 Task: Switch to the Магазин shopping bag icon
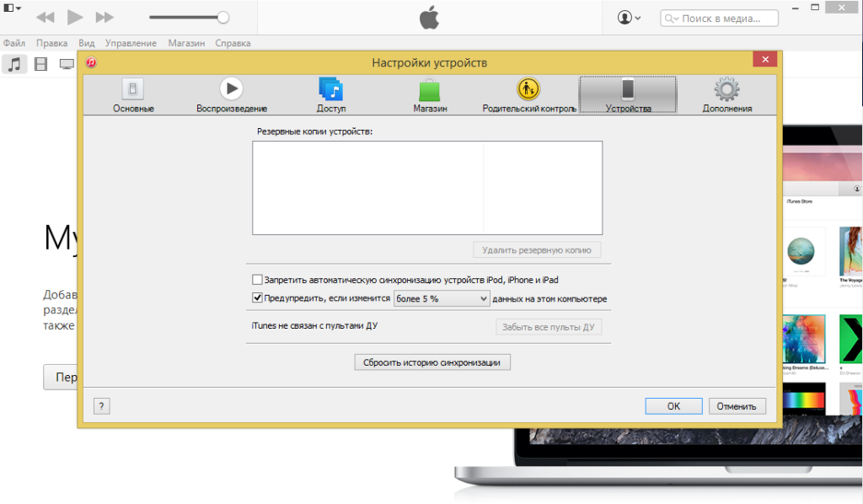430,89
